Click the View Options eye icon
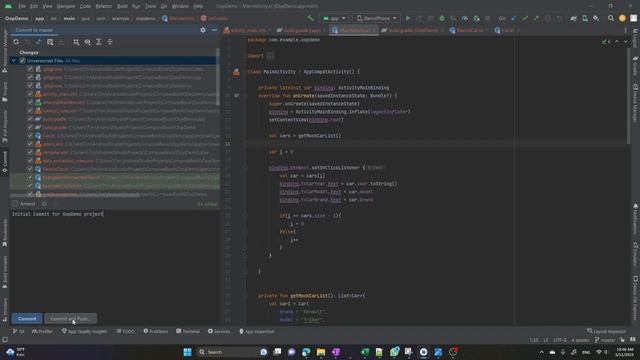The image size is (640, 360). pos(87,42)
